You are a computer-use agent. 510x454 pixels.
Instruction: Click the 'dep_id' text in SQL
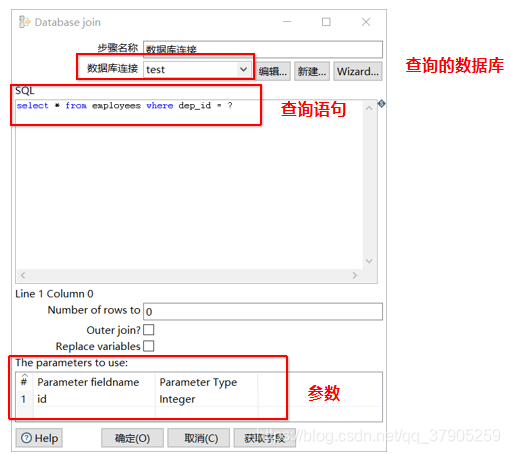[x=195, y=106]
